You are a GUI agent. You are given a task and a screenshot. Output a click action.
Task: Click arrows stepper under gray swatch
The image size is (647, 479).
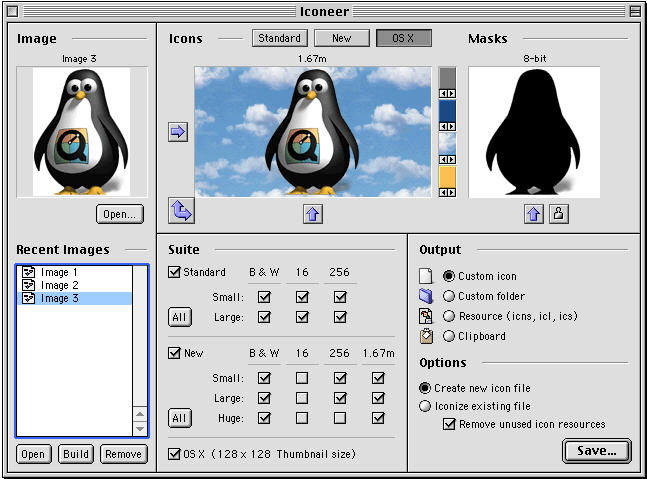pyautogui.click(x=447, y=94)
